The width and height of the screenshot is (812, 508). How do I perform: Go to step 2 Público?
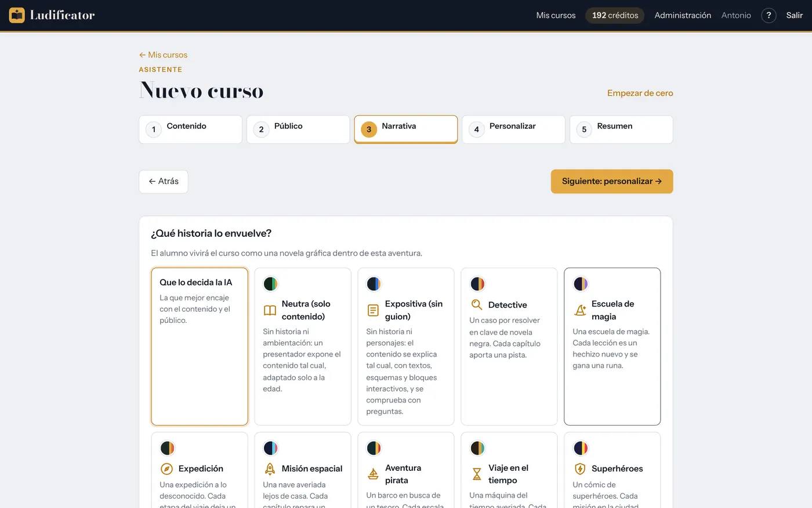(x=298, y=129)
